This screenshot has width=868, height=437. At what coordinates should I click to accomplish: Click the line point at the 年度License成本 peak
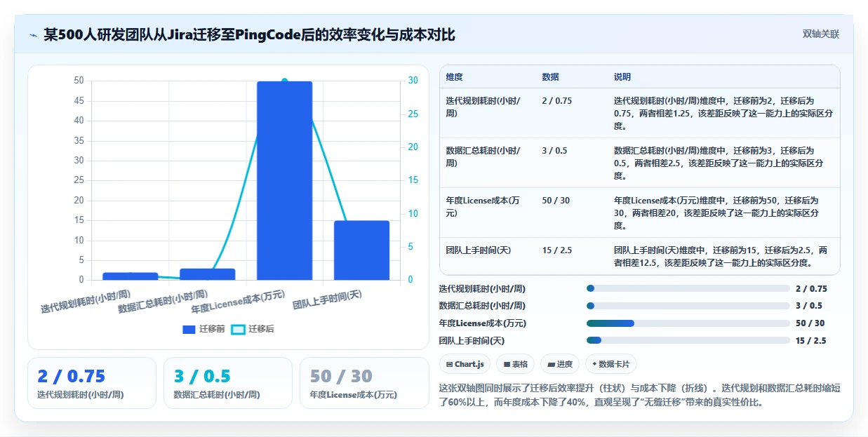coord(284,81)
